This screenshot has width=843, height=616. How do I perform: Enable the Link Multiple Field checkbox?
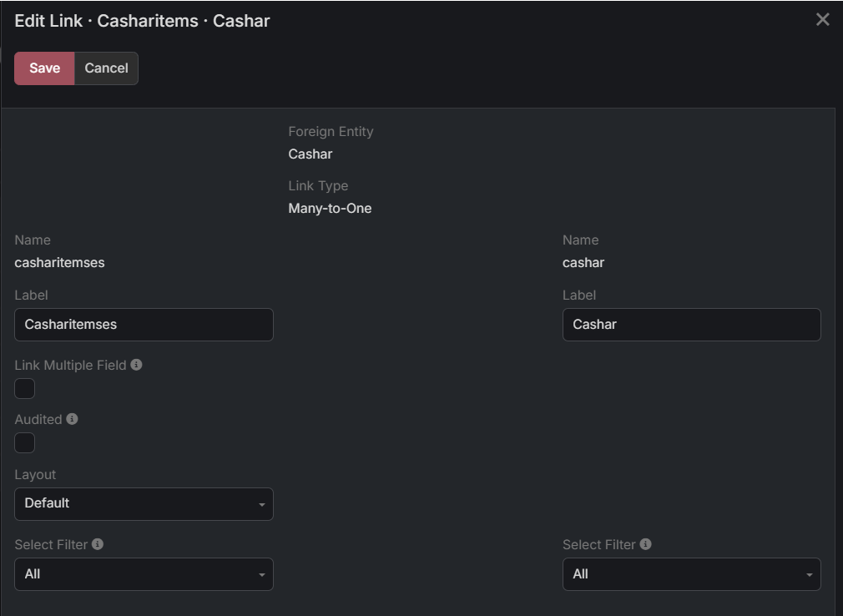25,389
